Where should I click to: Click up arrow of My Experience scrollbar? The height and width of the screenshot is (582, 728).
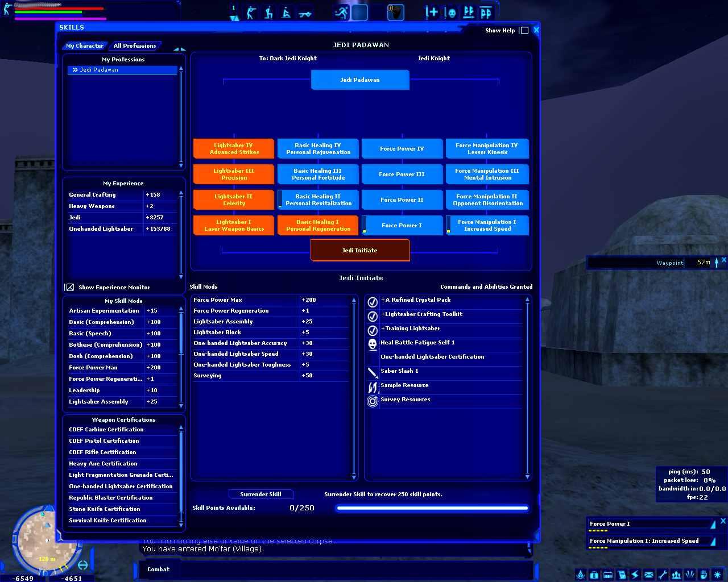coord(181,193)
